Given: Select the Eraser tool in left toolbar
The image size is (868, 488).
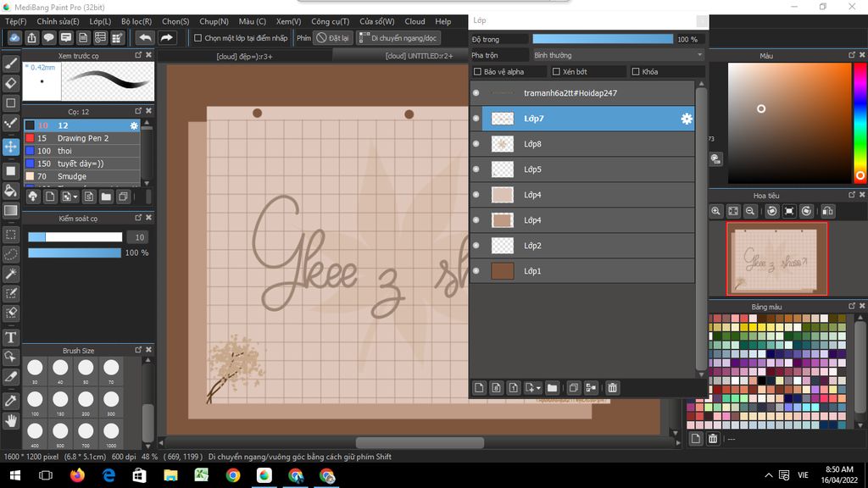Looking at the screenshot, I should click(x=10, y=83).
